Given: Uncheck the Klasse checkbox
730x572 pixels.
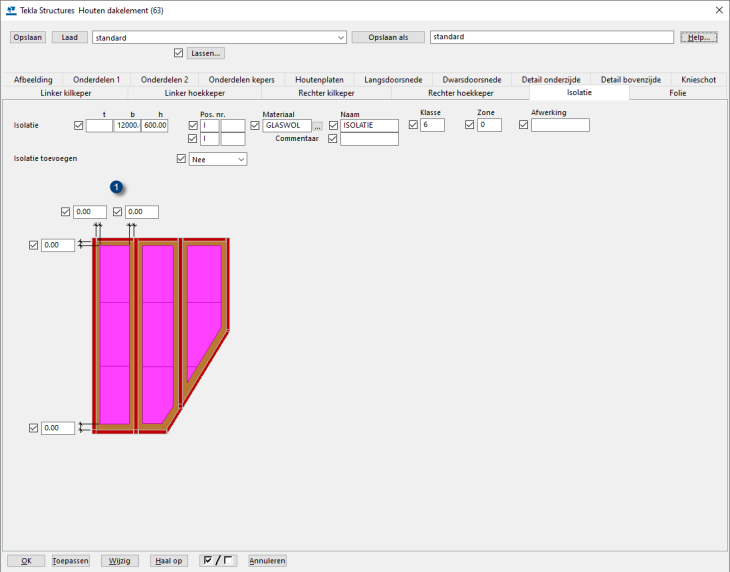Looking at the screenshot, I should (x=413, y=125).
